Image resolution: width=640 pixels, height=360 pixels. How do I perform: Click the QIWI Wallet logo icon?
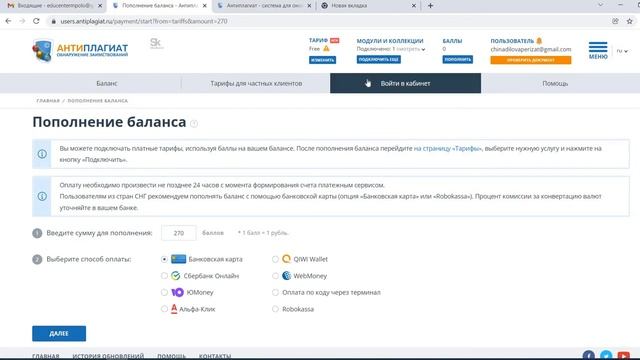(x=287, y=259)
